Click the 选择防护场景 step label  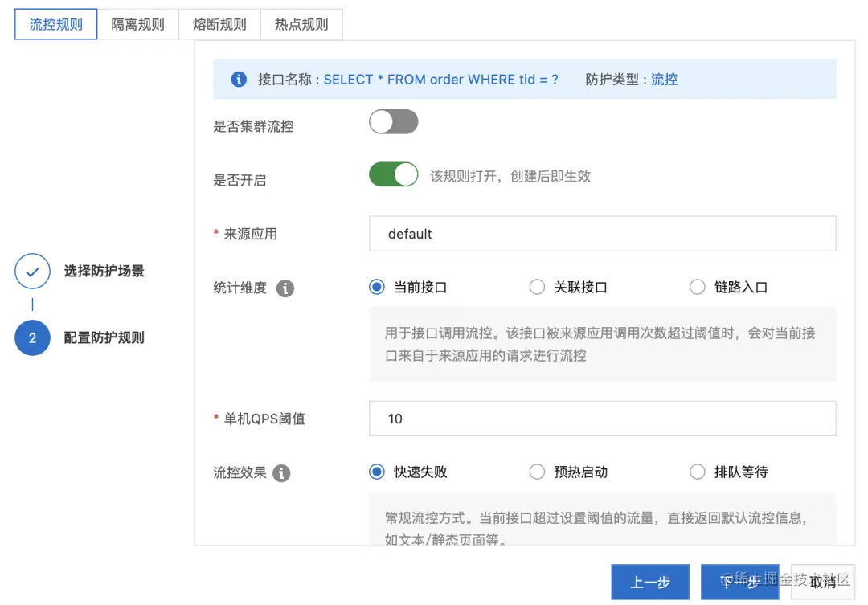point(104,272)
